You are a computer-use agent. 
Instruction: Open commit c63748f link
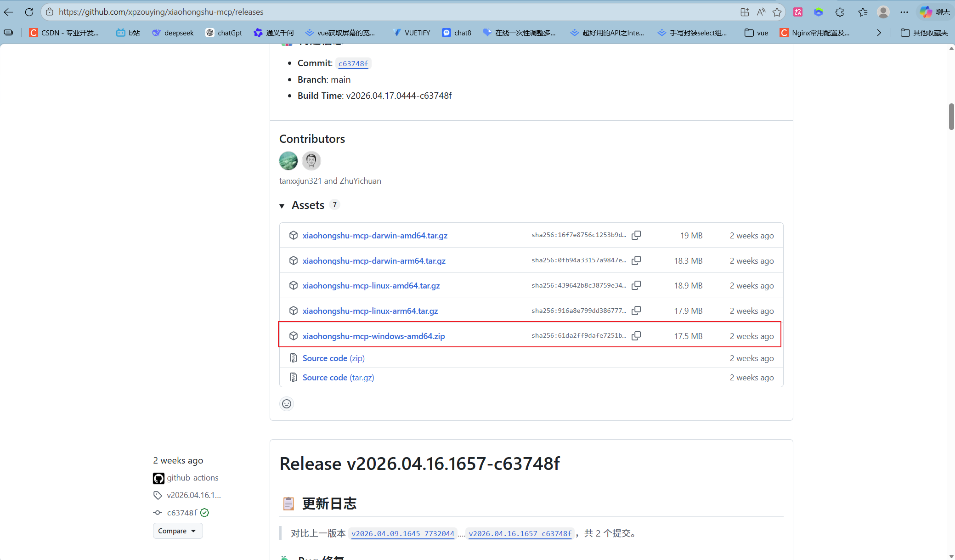tap(353, 63)
